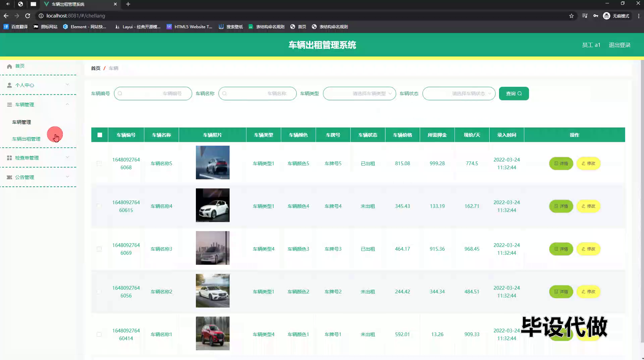The width and height of the screenshot is (644, 360).
Task: Open the 车辆类型 dropdown
Action: click(359, 94)
